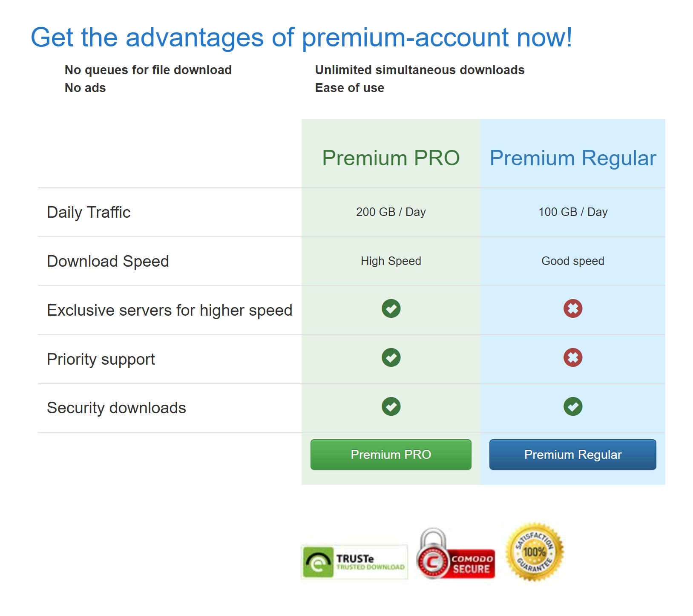Click the Premium PRO column heading
The image size is (693, 616).
[x=391, y=158]
